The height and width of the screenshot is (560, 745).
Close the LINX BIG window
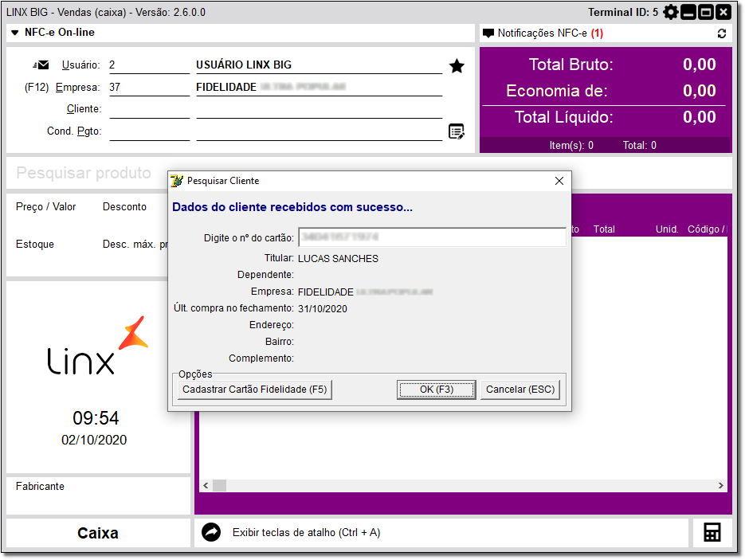point(723,13)
